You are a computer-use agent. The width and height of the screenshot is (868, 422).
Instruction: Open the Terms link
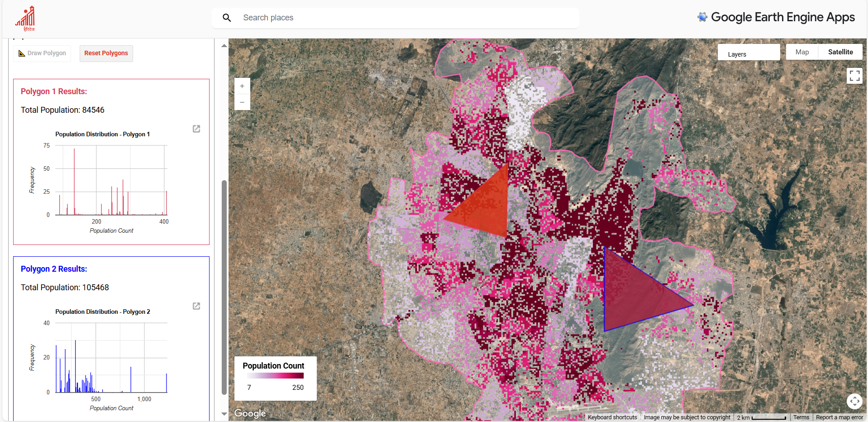pyautogui.click(x=801, y=417)
